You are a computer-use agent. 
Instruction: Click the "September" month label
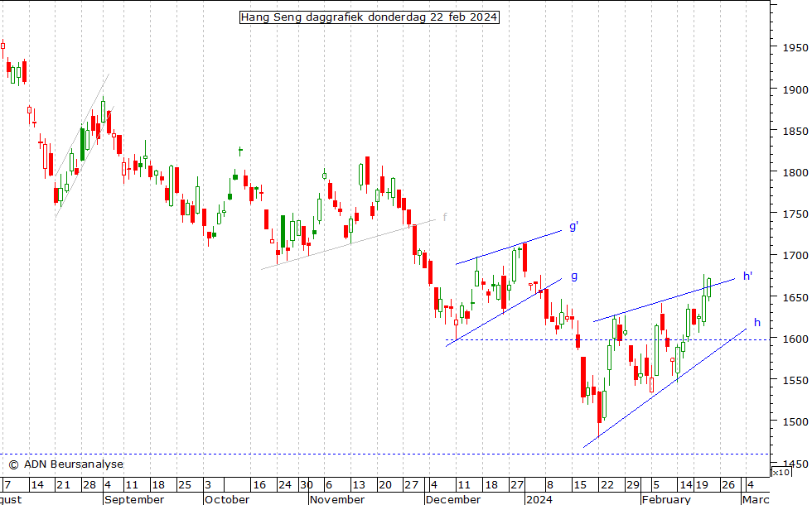tap(134, 499)
